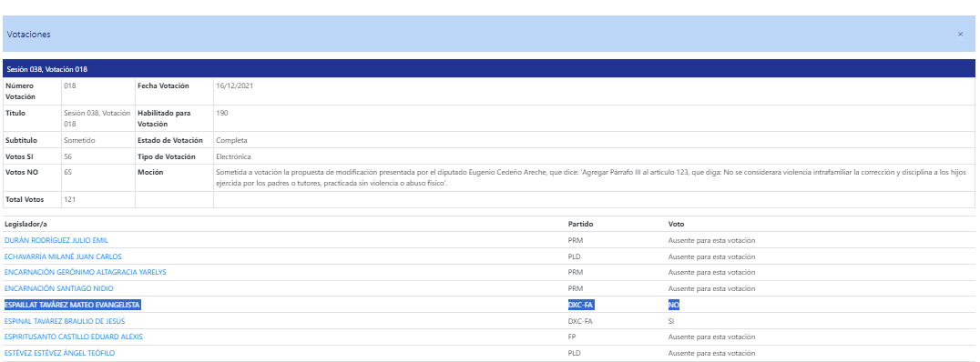Click the Total Votos value 121
The image size is (980, 362).
coord(69,199)
